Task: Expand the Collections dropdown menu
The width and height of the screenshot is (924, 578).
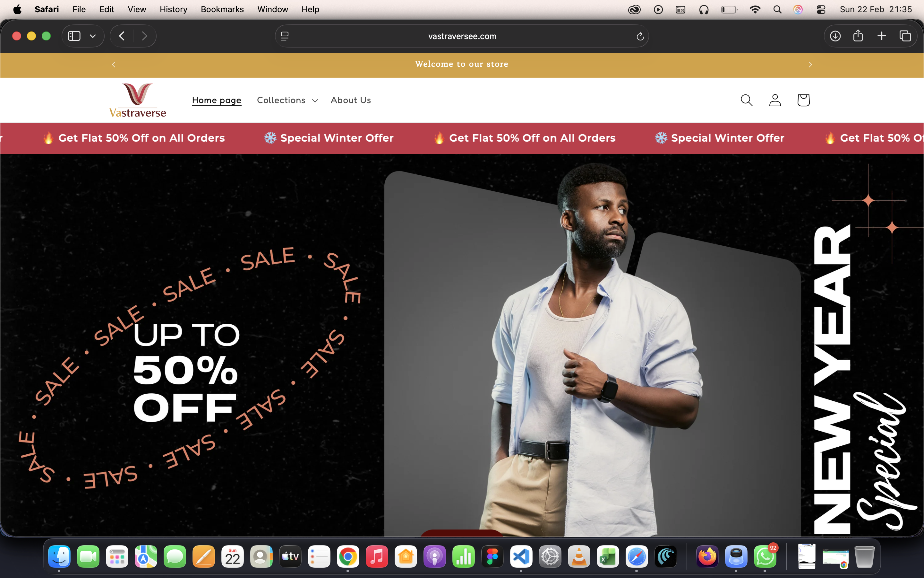Action: tap(287, 100)
